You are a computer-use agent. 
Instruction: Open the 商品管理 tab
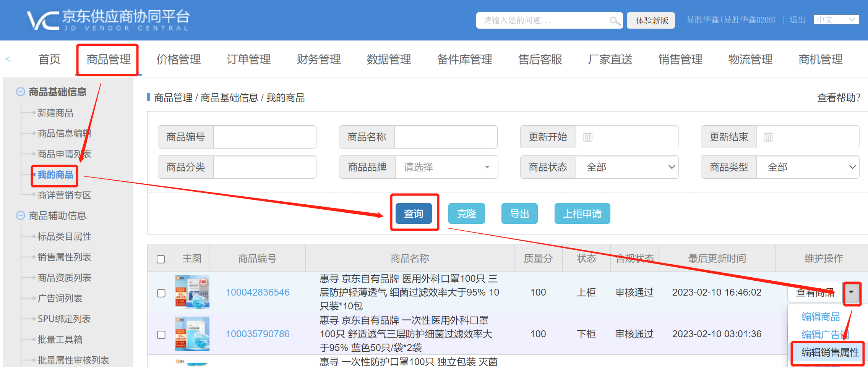(x=109, y=59)
